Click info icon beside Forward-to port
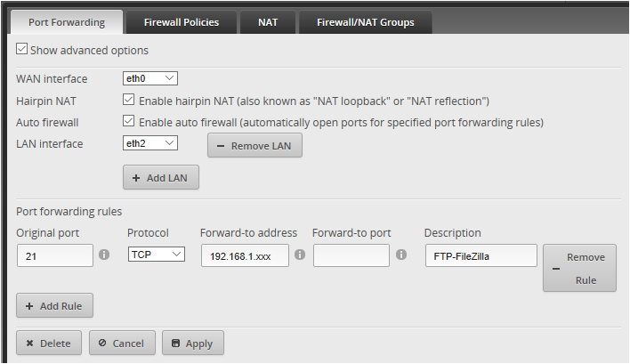This screenshot has height=364, width=630. point(401,255)
